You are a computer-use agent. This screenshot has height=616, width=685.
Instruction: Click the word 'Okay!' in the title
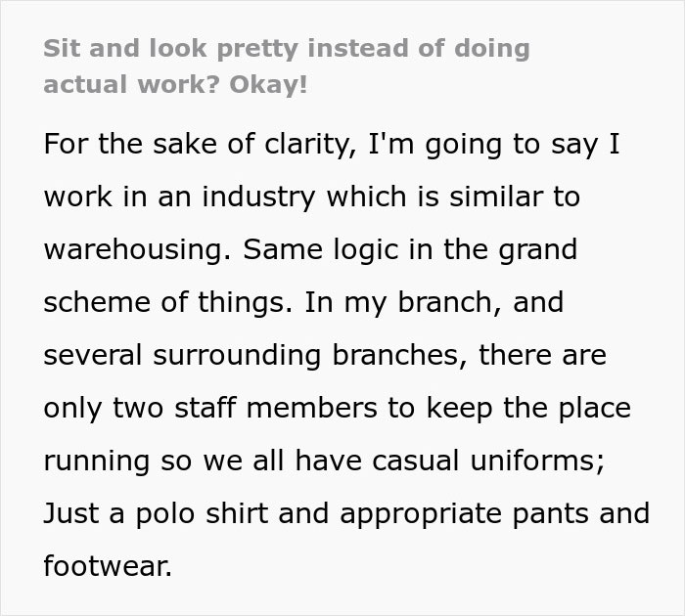pos(268,85)
